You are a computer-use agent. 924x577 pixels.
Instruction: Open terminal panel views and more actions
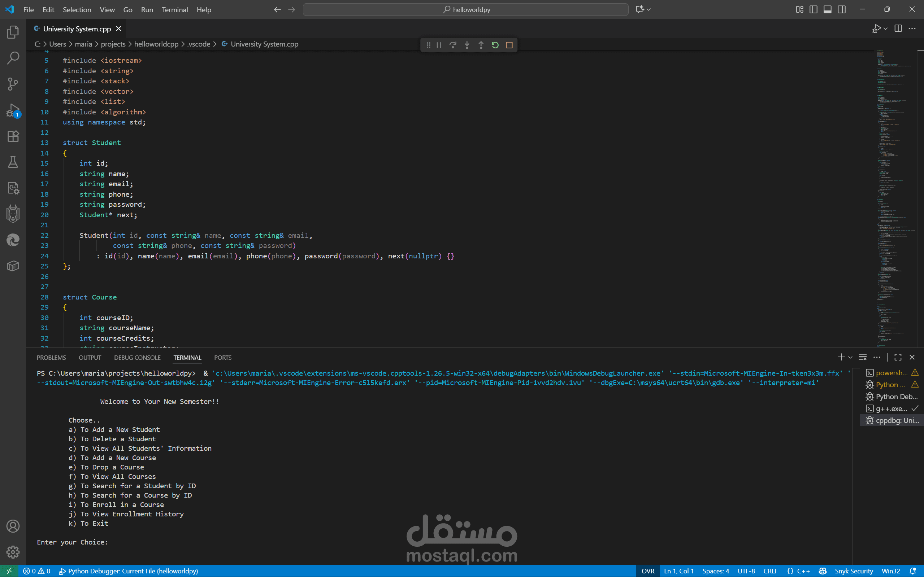pos(877,357)
